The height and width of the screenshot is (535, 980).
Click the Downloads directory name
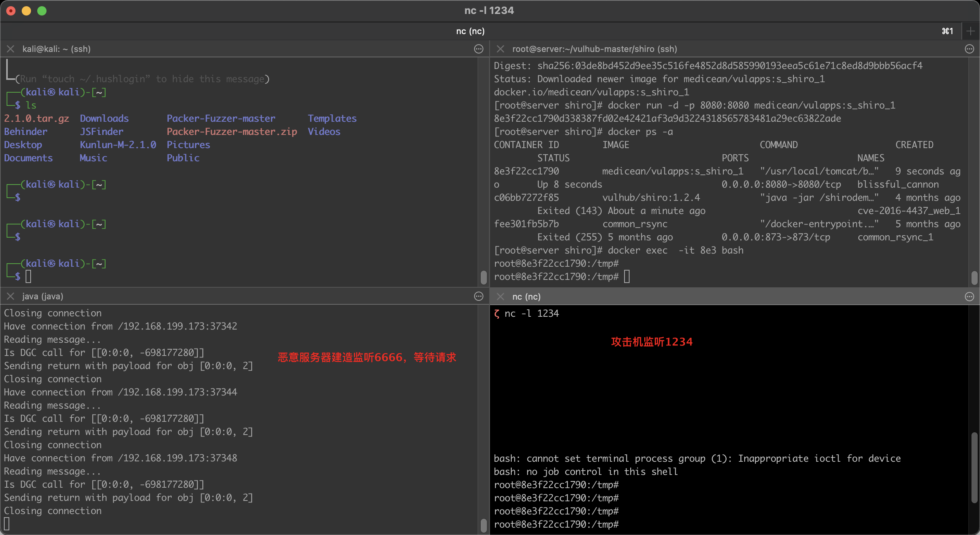pyautogui.click(x=104, y=118)
